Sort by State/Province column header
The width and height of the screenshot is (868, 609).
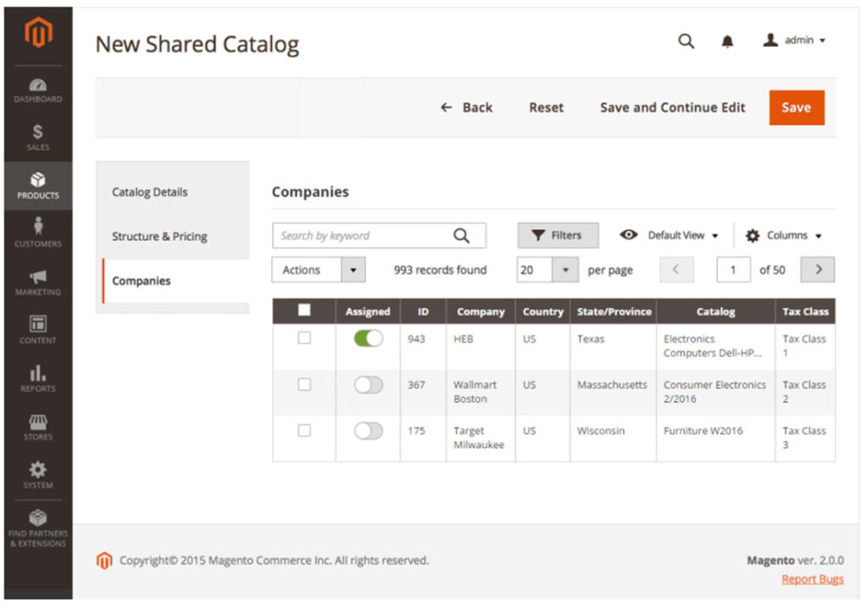coord(614,311)
